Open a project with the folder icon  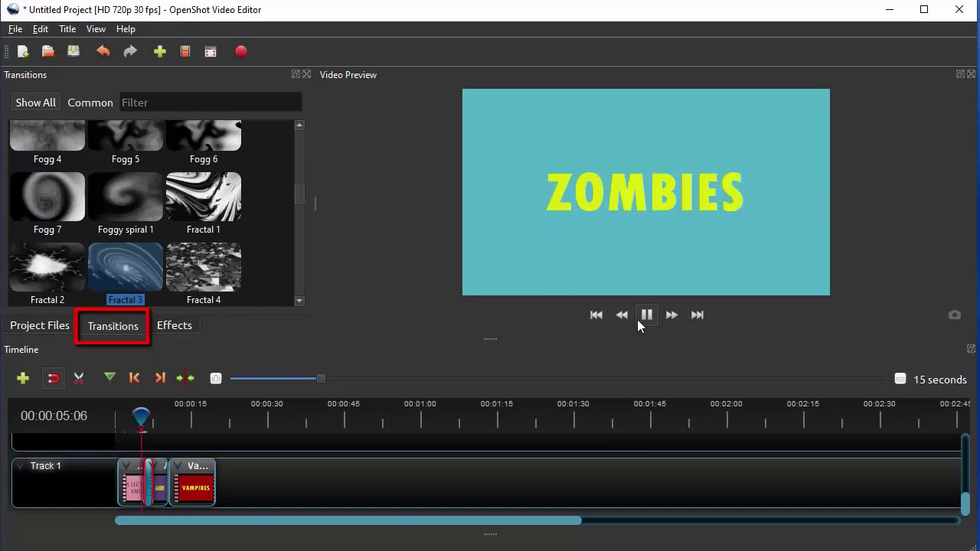tap(48, 51)
